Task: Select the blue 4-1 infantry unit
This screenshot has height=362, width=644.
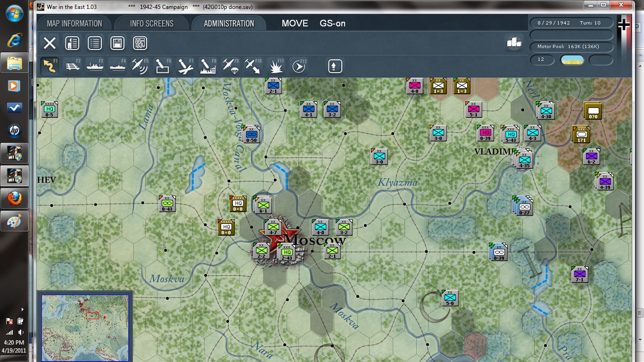Action: (309, 109)
